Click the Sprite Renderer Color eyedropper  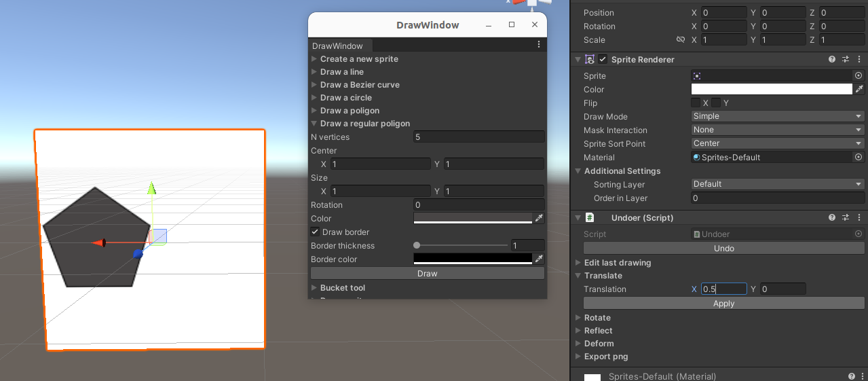point(859,89)
